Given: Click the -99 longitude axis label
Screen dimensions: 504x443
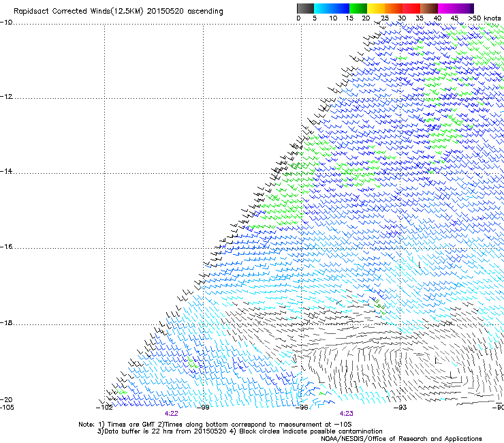Looking at the screenshot, I should [203, 408].
